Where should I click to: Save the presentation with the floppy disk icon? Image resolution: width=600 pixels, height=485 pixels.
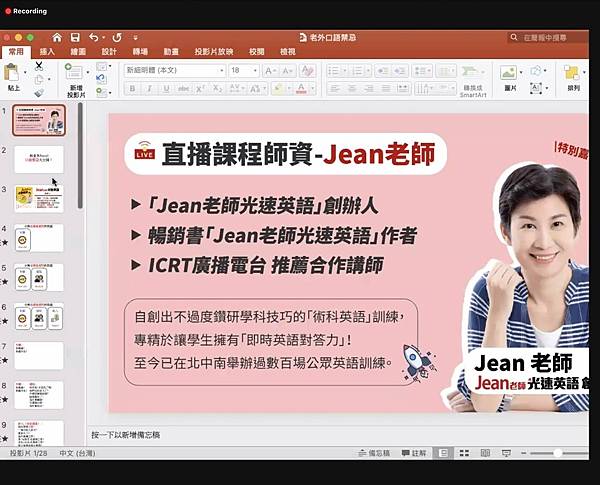[75, 38]
